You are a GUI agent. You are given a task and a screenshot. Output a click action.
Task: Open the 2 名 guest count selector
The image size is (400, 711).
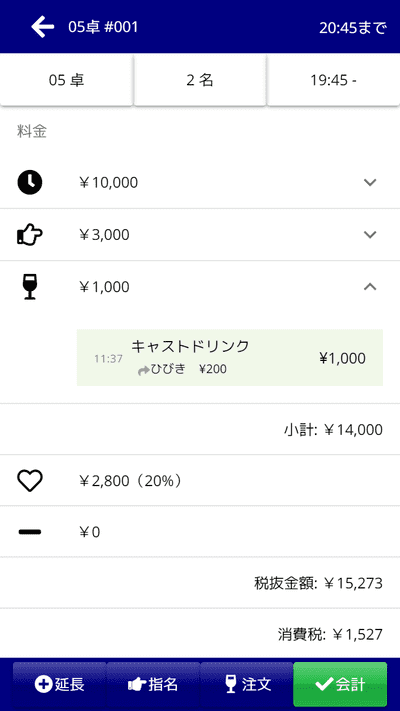tap(200, 81)
